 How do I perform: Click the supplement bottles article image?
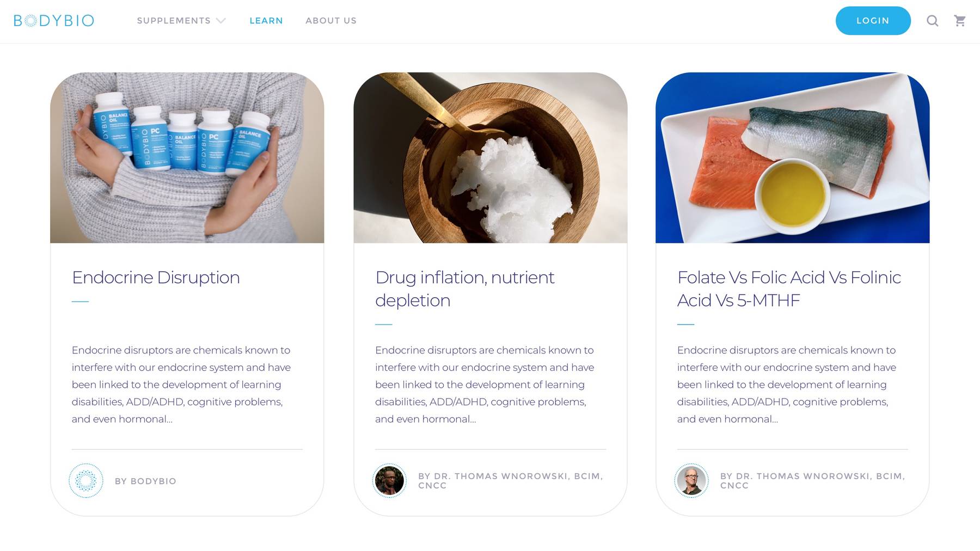pos(187,158)
